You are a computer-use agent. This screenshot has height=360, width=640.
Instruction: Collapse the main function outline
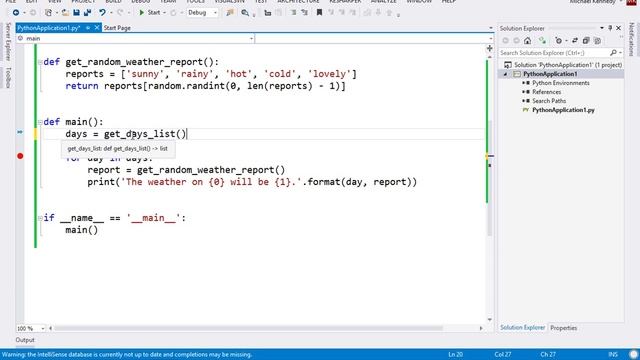point(40,122)
